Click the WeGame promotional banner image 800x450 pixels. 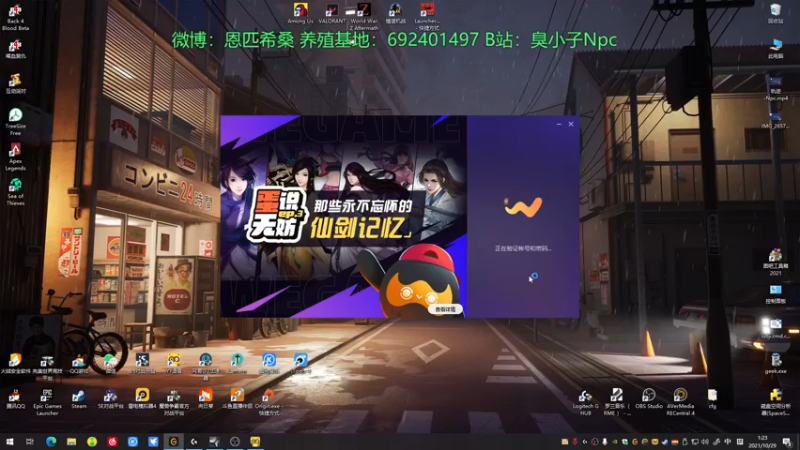click(344, 216)
